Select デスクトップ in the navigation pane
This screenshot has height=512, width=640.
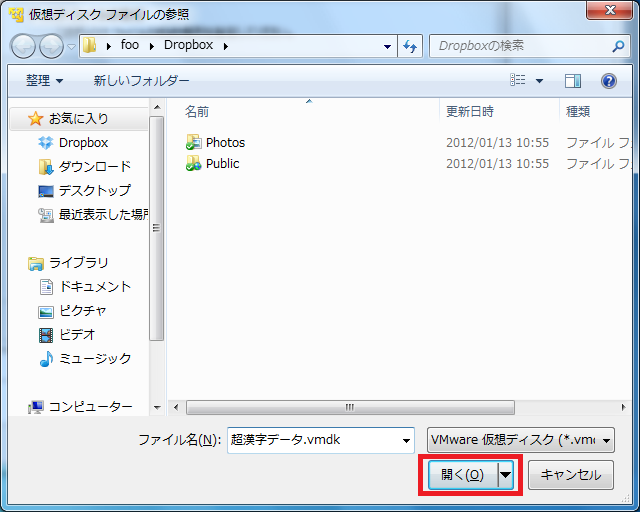coord(94,191)
